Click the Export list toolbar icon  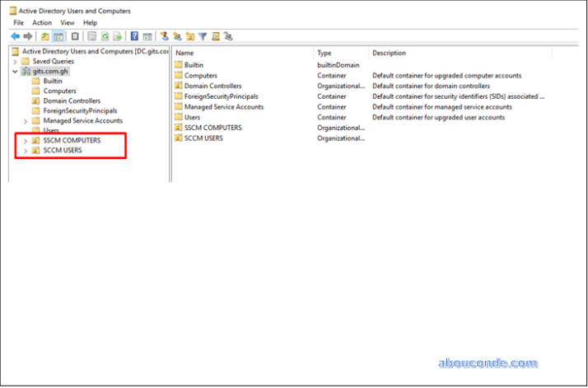tap(117, 36)
